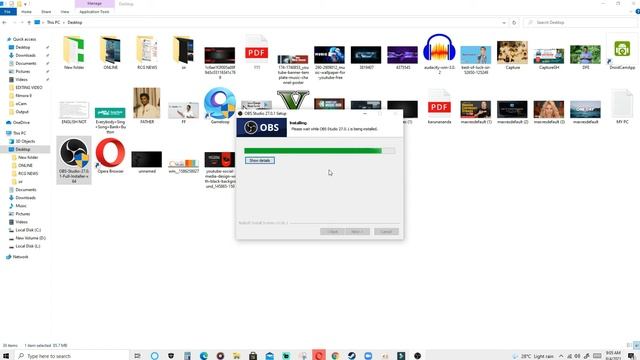Expand address bar history dropdown
The image size is (640, 360).
(504, 22)
